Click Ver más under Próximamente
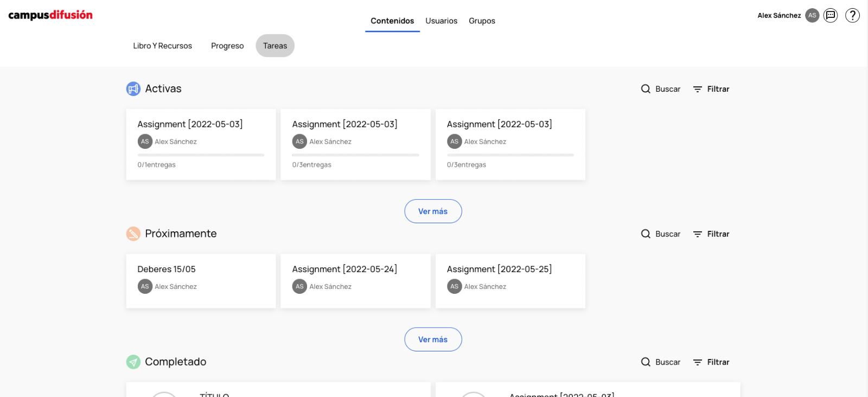Image resolution: width=868 pixels, height=397 pixels. (433, 339)
